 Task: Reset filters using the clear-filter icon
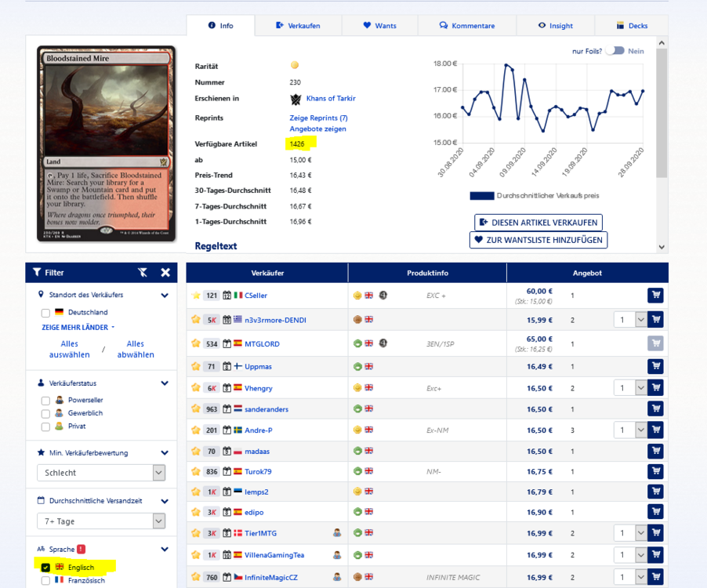pos(143,272)
